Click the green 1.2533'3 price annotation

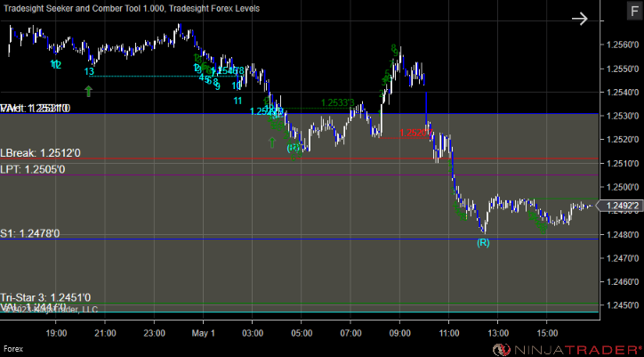point(338,102)
